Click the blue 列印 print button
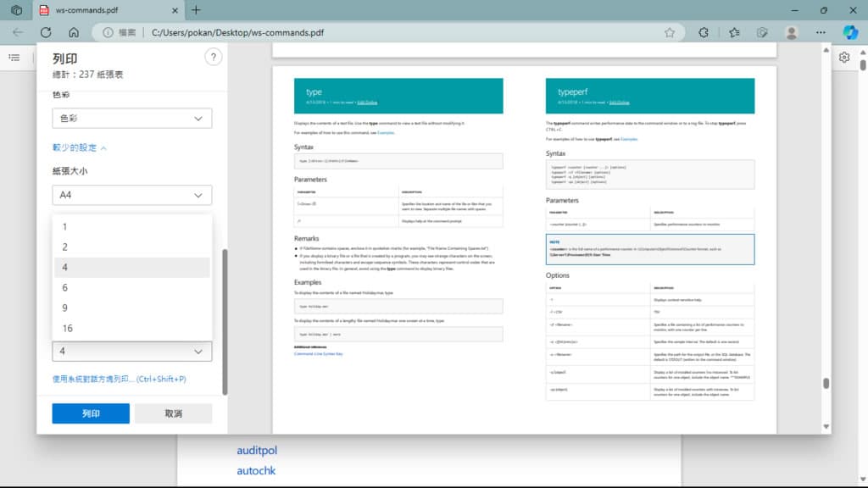The height and width of the screenshot is (488, 868). [91, 413]
